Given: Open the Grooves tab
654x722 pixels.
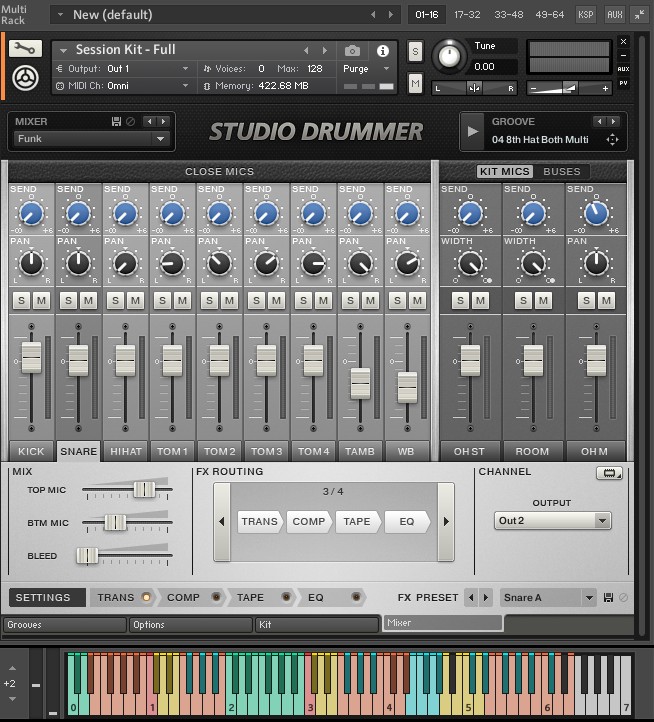Looking at the screenshot, I should [64, 625].
